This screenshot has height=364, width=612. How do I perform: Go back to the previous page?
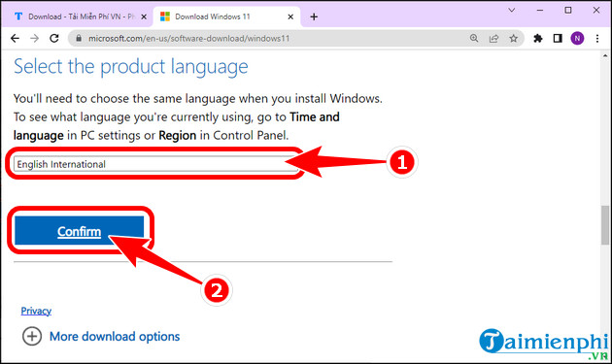(15, 38)
